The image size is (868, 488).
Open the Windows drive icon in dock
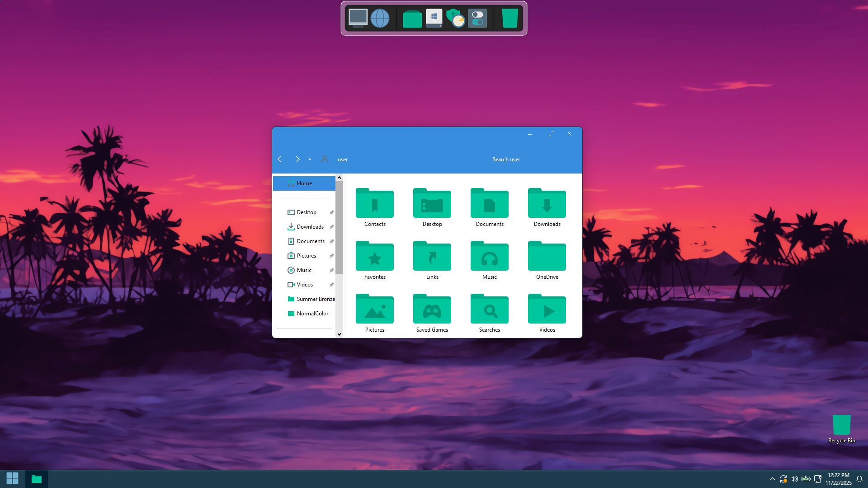(x=434, y=19)
